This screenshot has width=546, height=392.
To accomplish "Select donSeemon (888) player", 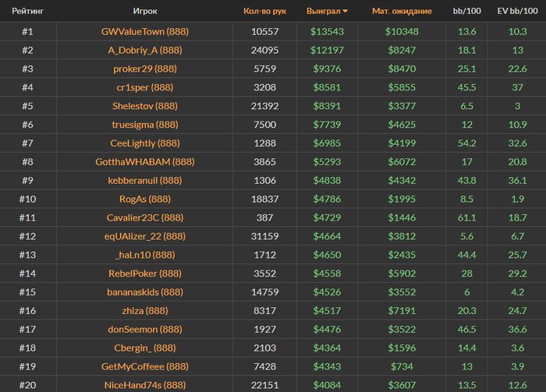I will 145,330.
